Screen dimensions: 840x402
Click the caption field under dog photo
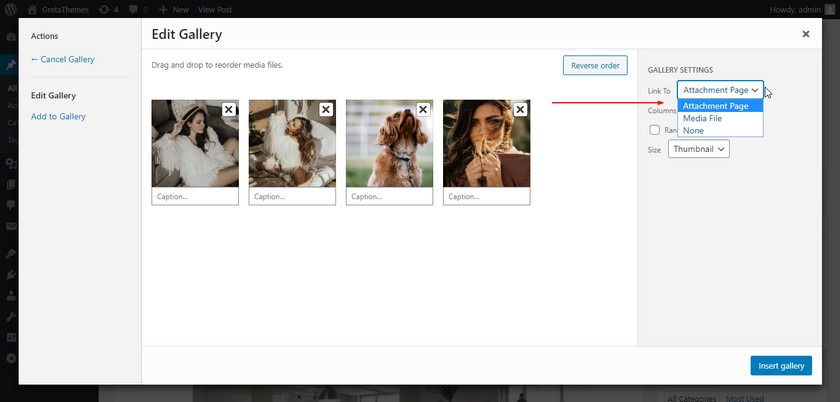pos(389,196)
